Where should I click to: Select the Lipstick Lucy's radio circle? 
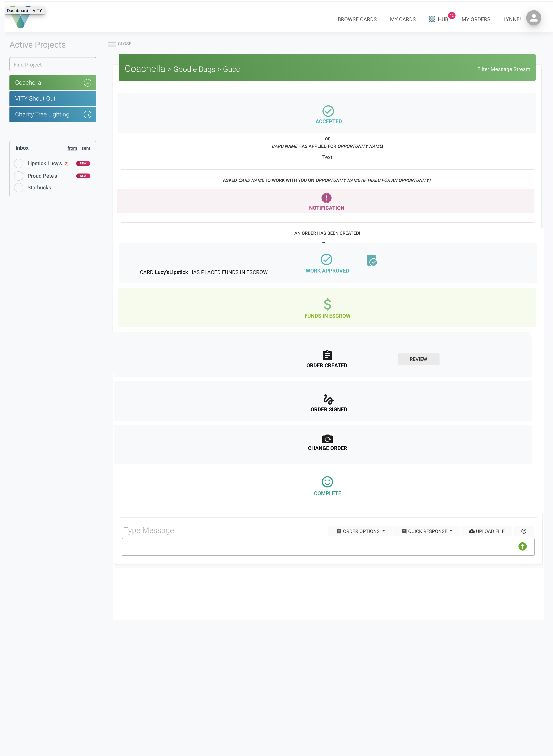[x=19, y=163]
